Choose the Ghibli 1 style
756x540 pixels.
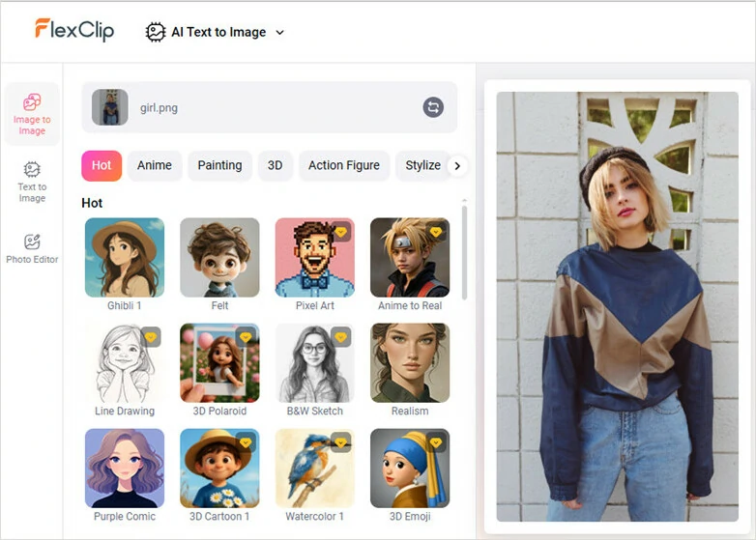coord(125,257)
